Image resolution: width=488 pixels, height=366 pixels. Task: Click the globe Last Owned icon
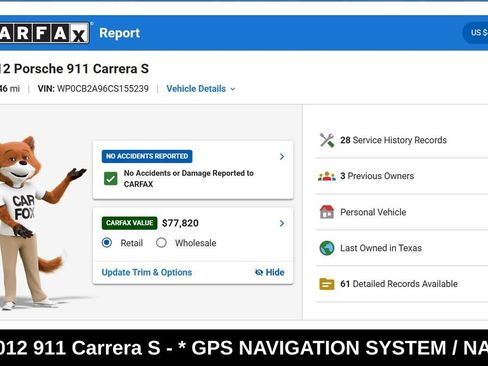327,248
